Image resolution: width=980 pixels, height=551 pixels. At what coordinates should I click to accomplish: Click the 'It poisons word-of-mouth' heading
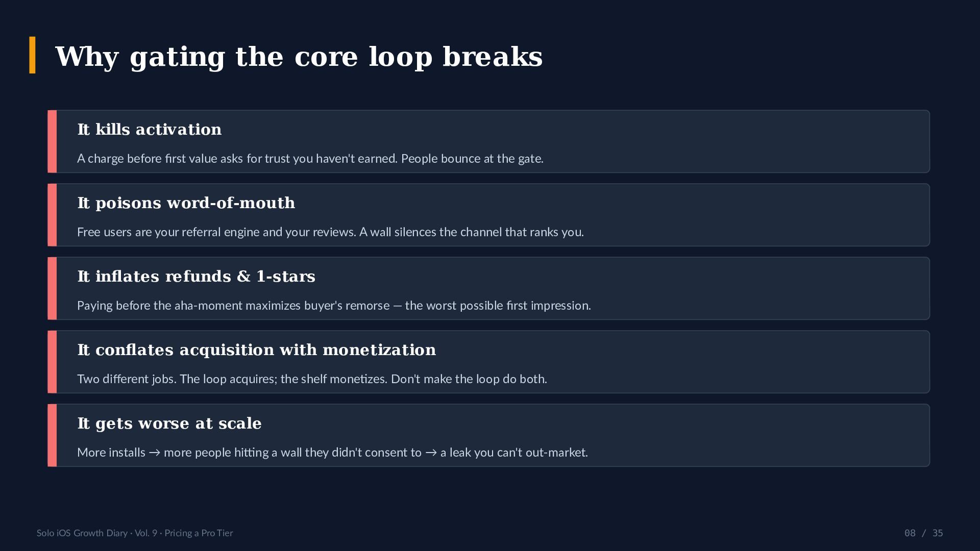coord(186,203)
